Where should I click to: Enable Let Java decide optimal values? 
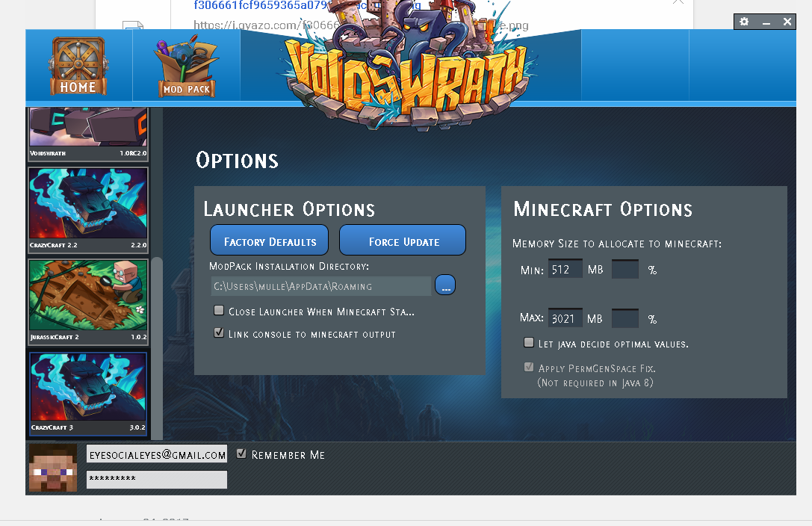click(529, 342)
